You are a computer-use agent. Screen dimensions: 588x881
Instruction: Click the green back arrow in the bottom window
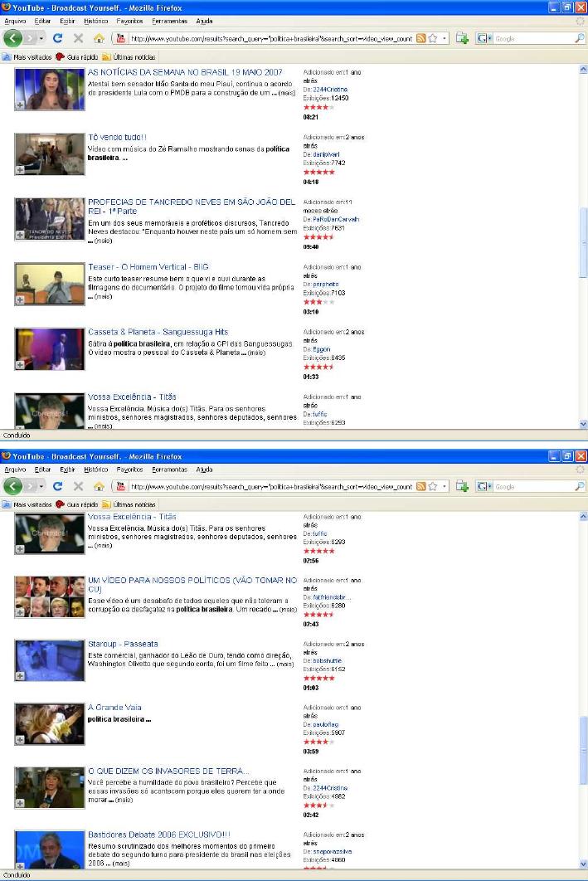pos(12,486)
